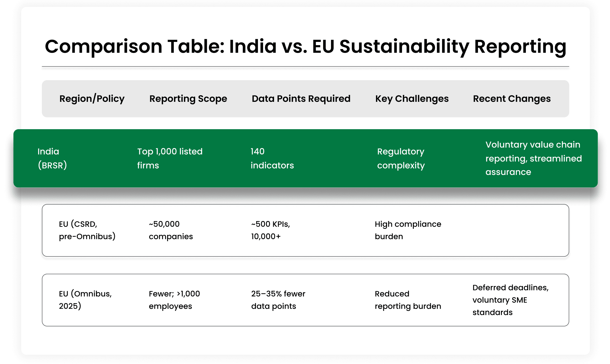Select the Reporting Scope column header

tap(188, 99)
